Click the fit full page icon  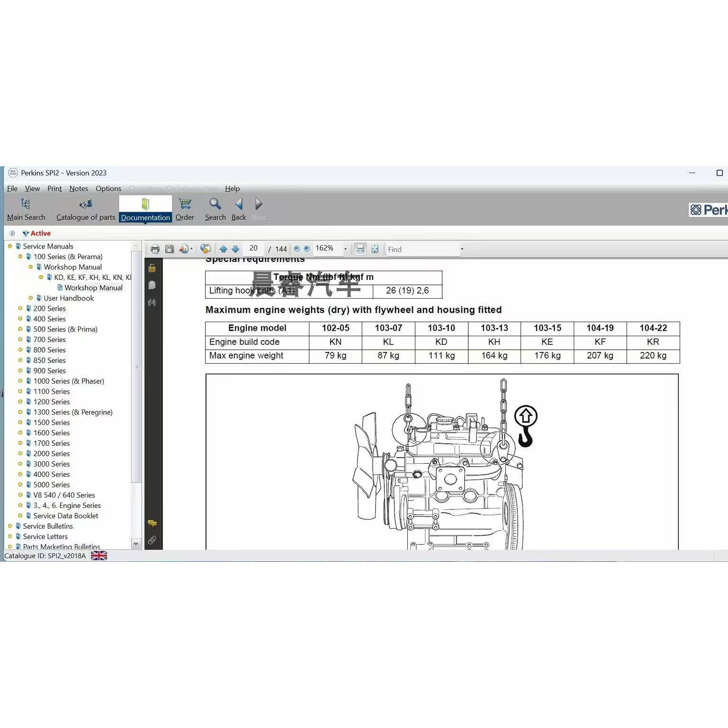point(375,249)
